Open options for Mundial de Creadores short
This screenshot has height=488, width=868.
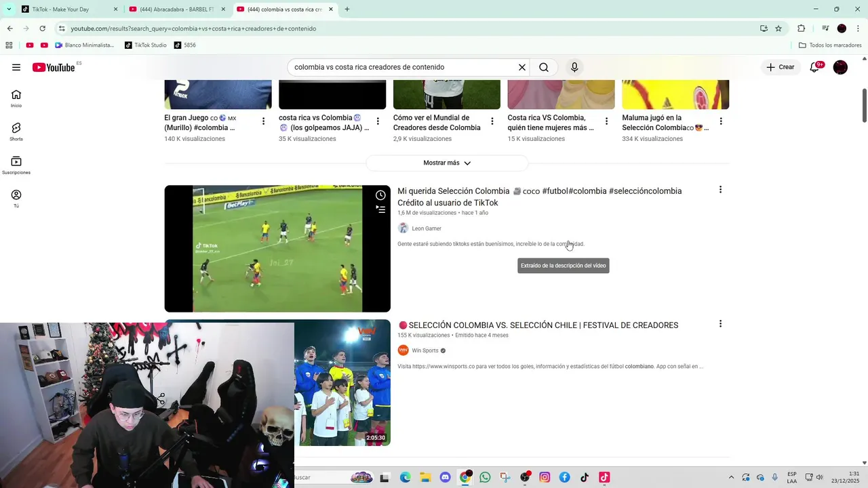(x=492, y=121)
